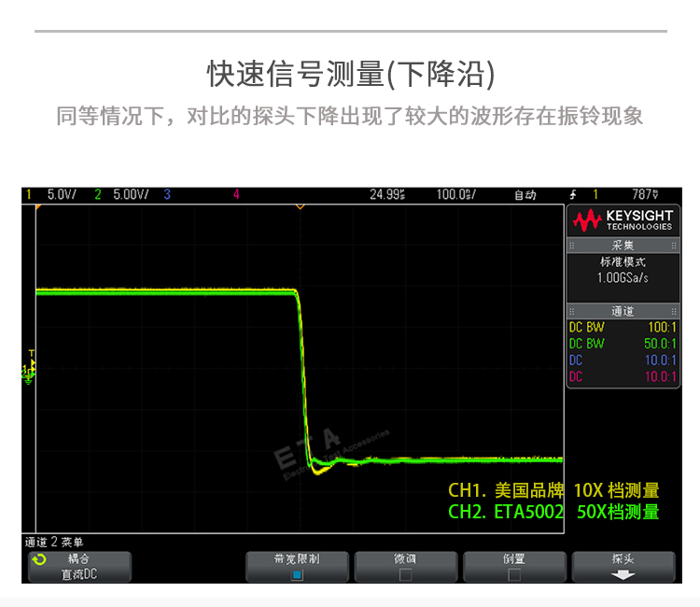The height and width of the screenshot is (607, 700).
Task: Click the orange corner marker at top-left of grid
Action: (38, 207)
